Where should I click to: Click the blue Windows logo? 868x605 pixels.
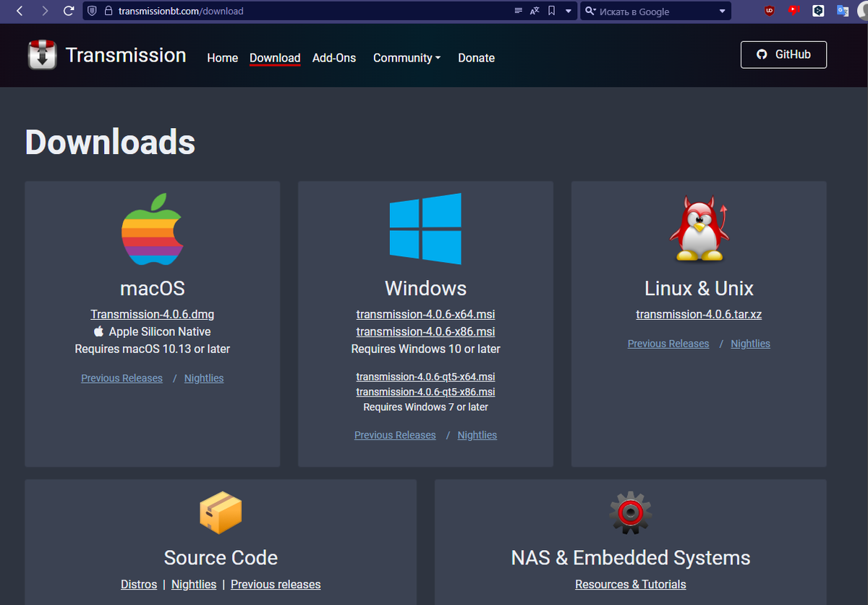tap(425, 229)
